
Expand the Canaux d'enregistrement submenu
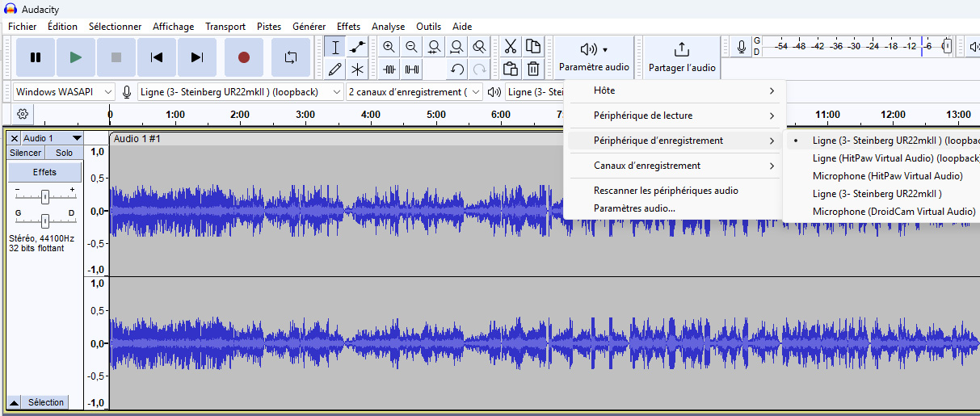click(x=674, y=166)
